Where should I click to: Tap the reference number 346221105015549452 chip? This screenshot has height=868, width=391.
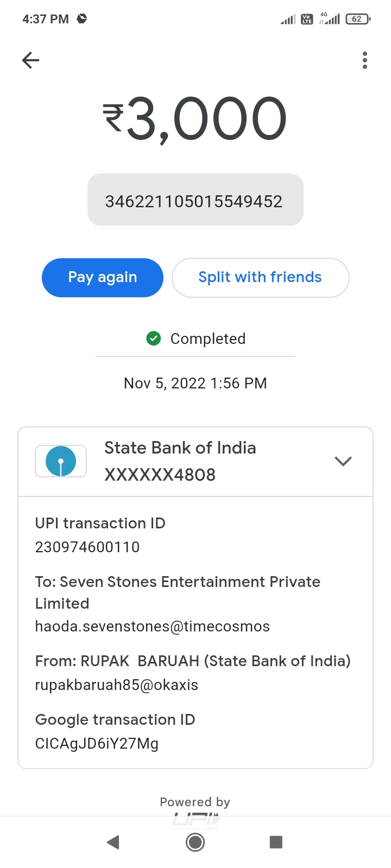click(x=194, y=201)
